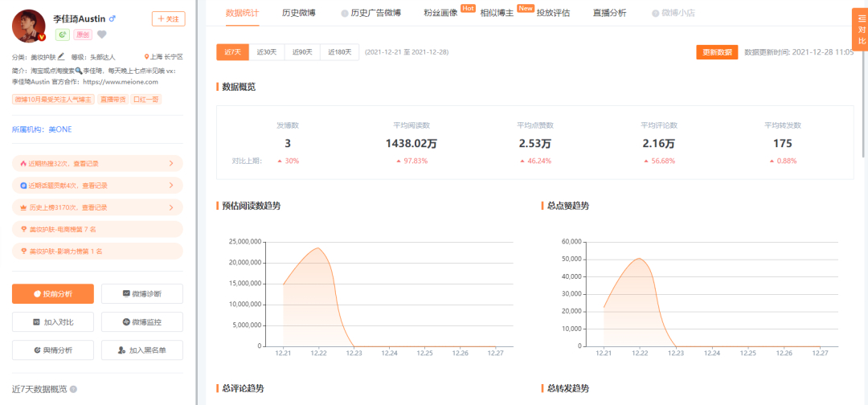Click 12.22 peak on 预估阅读数趋势 chart
The height and width of the screenshot is (405, 868).
[x=318, y=247]
